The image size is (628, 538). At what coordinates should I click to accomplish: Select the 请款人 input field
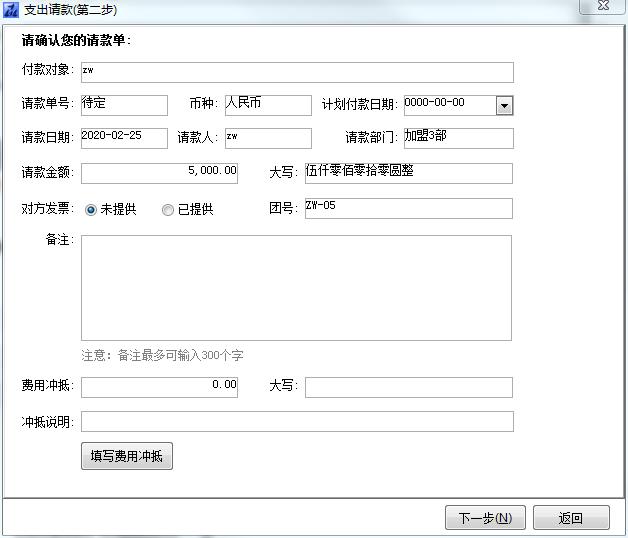click(x=268, y=138)
